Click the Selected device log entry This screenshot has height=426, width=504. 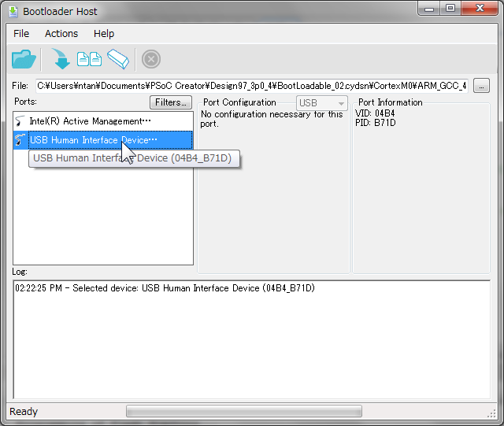165,288
